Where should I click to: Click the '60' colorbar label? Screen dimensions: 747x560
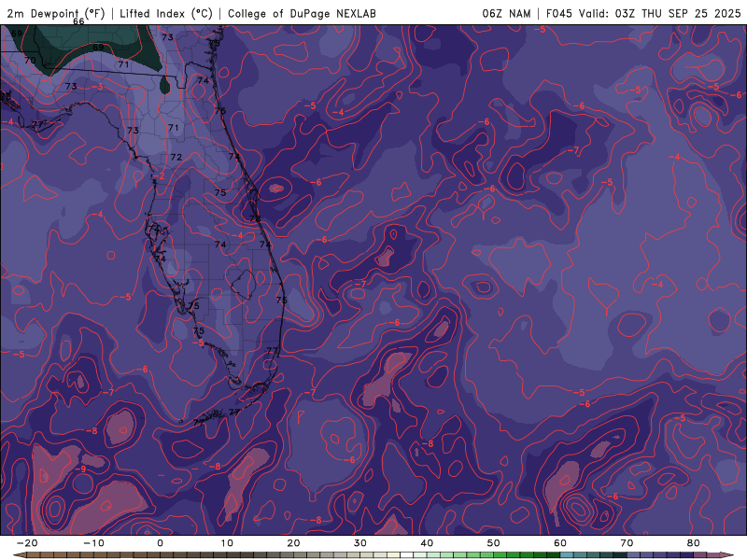tap(560, 543)
